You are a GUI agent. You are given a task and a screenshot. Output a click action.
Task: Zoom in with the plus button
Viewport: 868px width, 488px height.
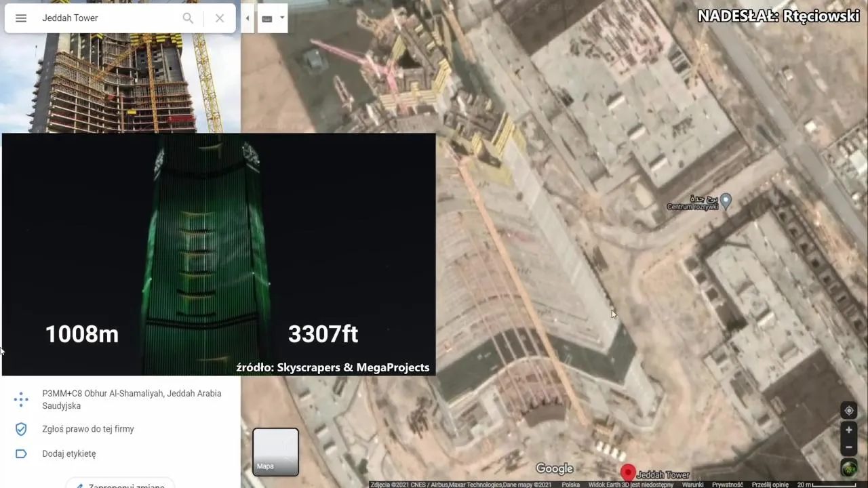(848, 430)
